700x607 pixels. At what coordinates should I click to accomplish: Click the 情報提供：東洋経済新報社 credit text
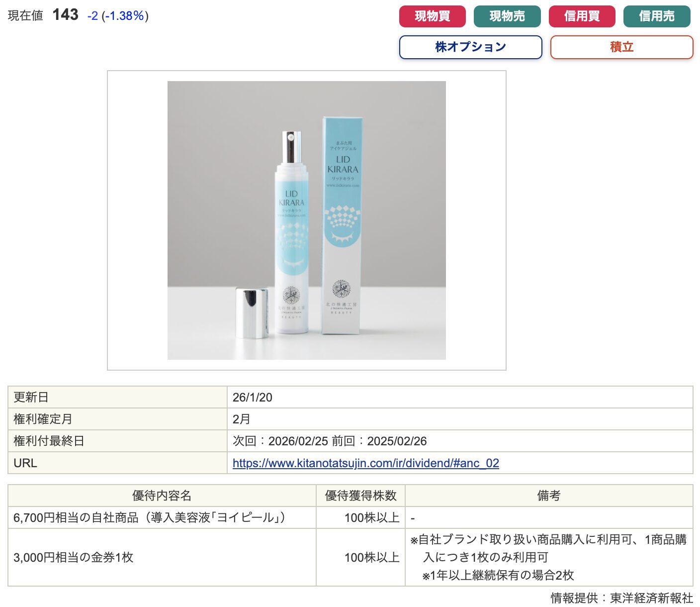tap(621, 598)
